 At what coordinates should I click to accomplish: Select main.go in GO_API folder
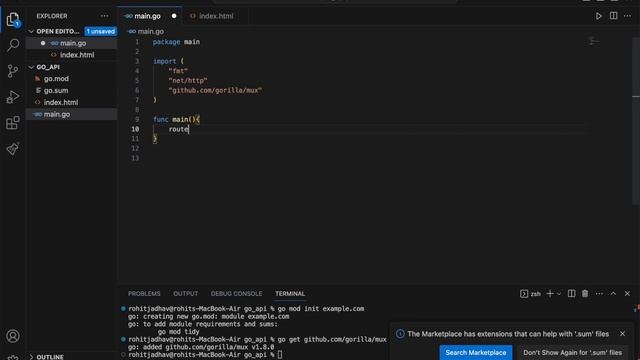point(72,114)
